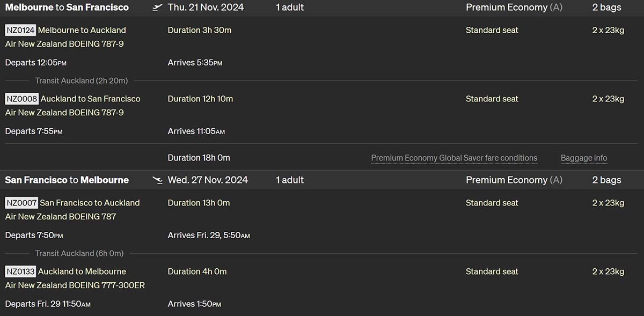The width and height of the screenshot is (644, 316).
Task: Click the Wed. 27 Nov. 2024 date
Action: pos(208,180)
